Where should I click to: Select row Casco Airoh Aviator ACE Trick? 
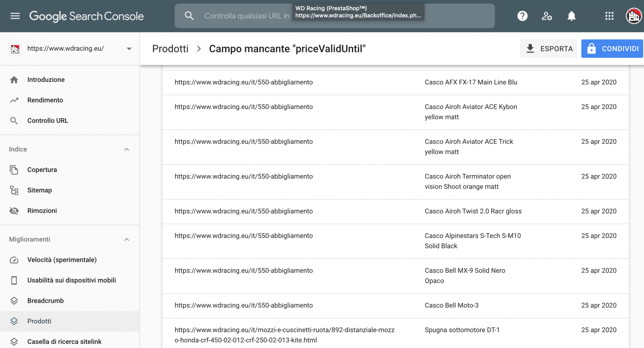pos(395,147)
